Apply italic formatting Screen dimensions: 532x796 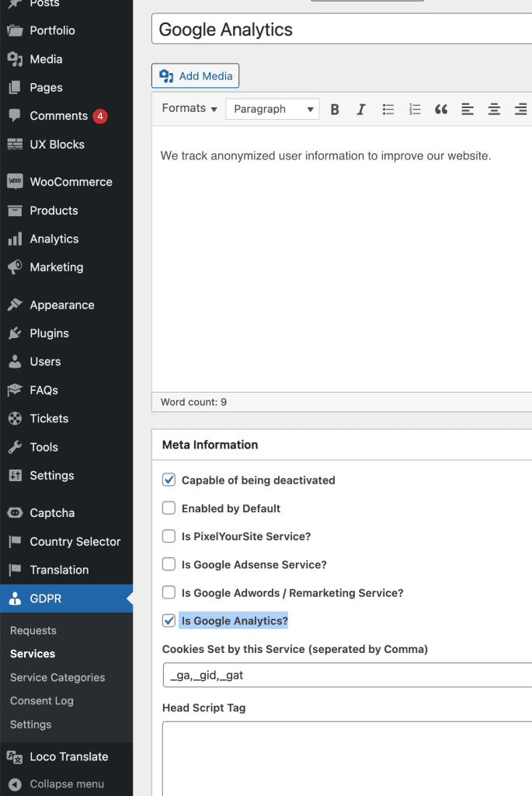coord(360,109)
